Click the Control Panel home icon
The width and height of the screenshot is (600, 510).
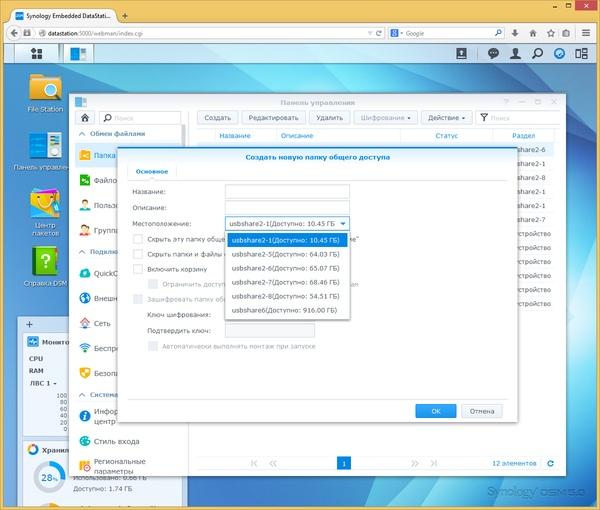[85, 118]
